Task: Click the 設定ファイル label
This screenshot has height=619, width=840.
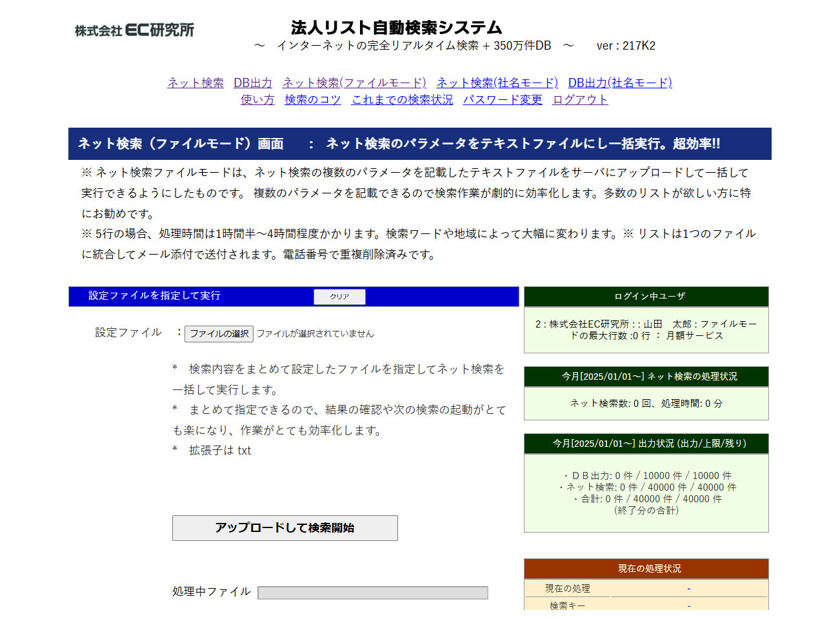Action: (128, 333)
